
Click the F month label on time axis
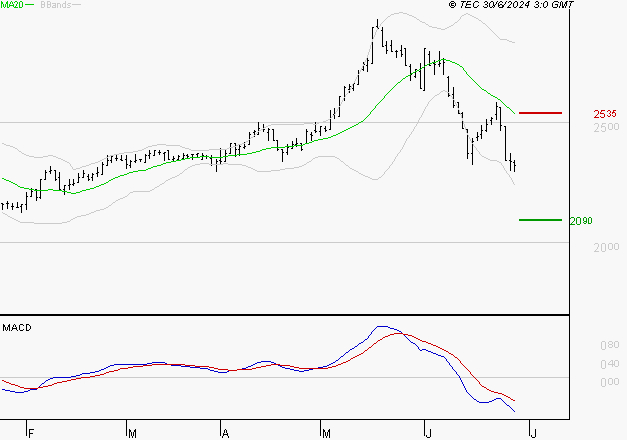(31, 434)
